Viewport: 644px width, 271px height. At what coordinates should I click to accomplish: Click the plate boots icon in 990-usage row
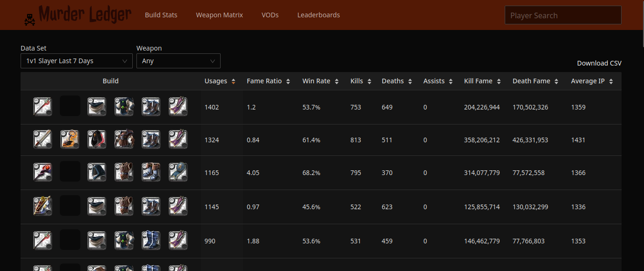point(151,241)
